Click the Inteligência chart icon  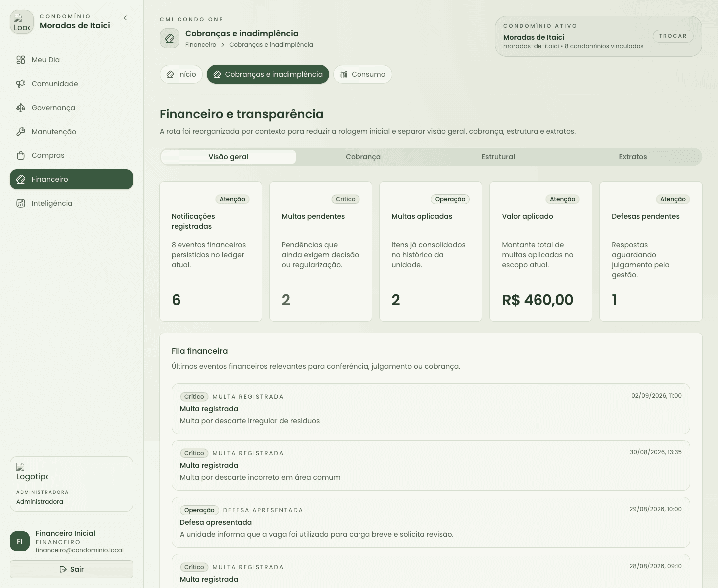point(21,203)
